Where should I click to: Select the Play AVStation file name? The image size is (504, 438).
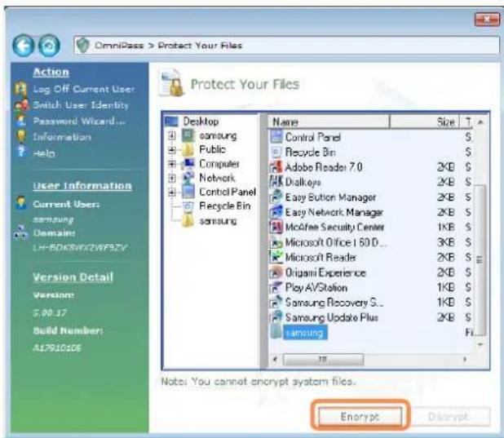click(316, 287)
